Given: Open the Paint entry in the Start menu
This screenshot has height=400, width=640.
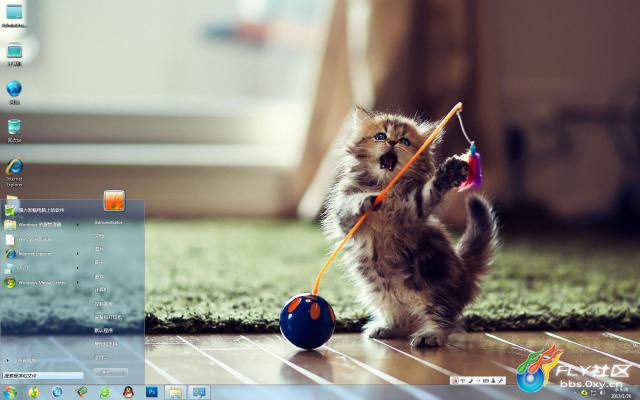Looking at the screenshot, I should click(x=41, y=268).
